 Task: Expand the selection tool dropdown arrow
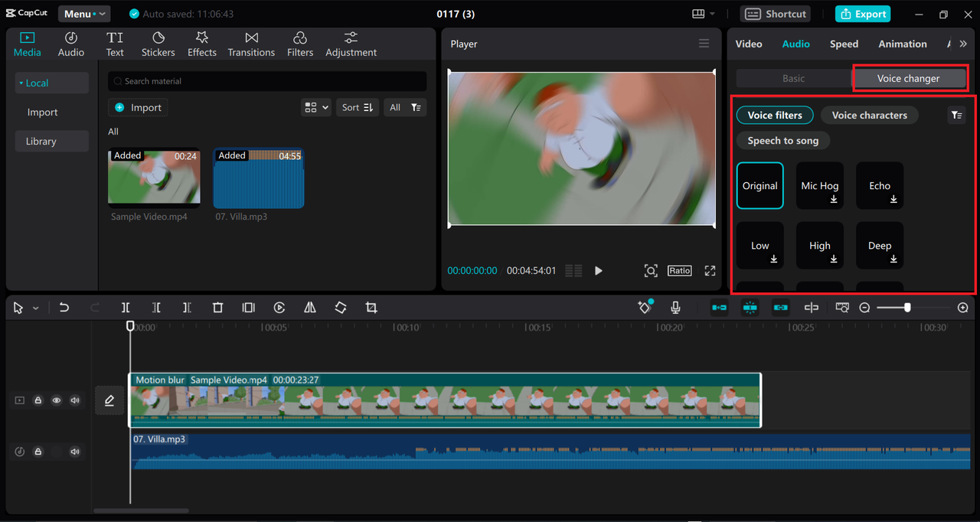tap(35, 308)
